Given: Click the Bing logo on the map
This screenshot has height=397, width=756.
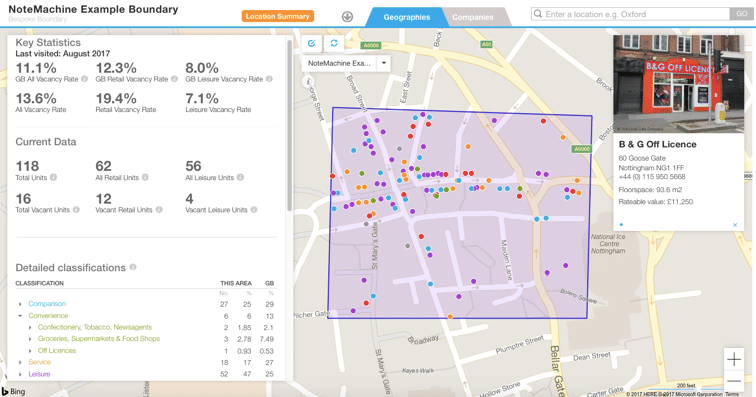Looking at the screenshot, I should (x=14, y=391).
